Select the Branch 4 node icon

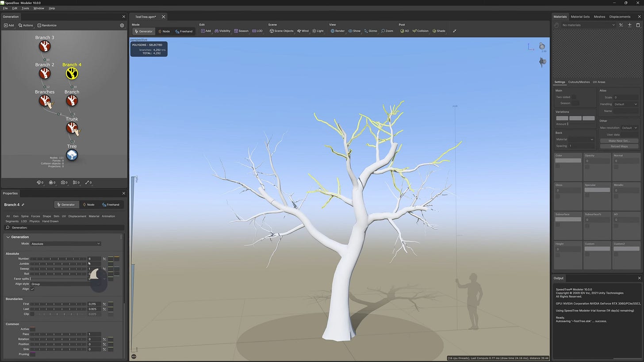(72, 73)
